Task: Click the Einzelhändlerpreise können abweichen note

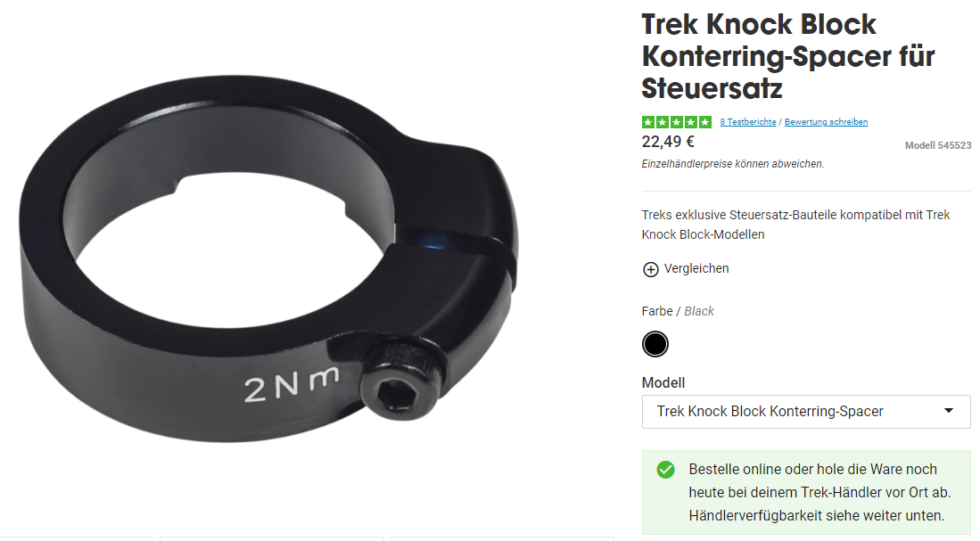Action: point(732,164)
